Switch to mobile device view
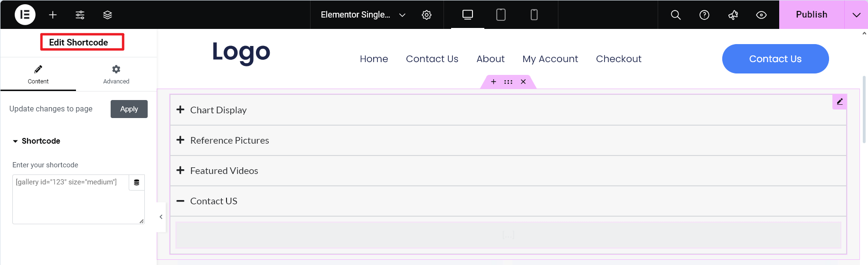The image size is (868, 265). pos(534,15)
